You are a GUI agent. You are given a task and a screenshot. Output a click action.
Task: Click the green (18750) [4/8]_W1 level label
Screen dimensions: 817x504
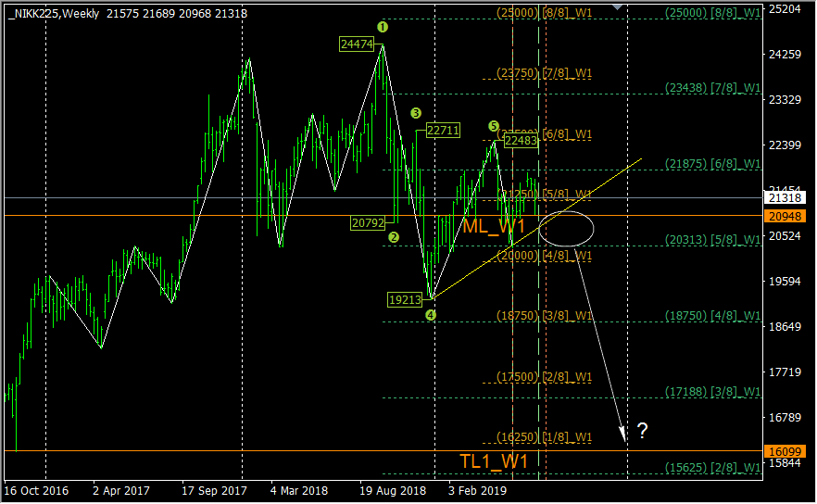tap(713, 316)
